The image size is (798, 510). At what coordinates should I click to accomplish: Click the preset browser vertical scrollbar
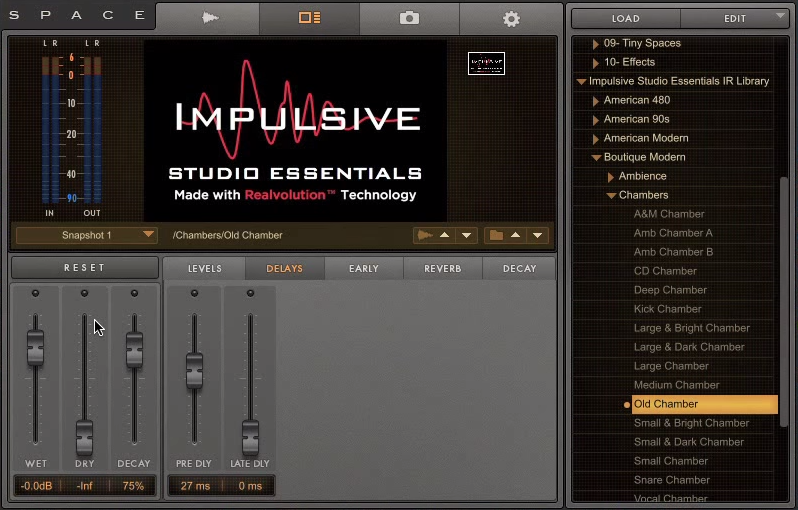click(784, 301)
